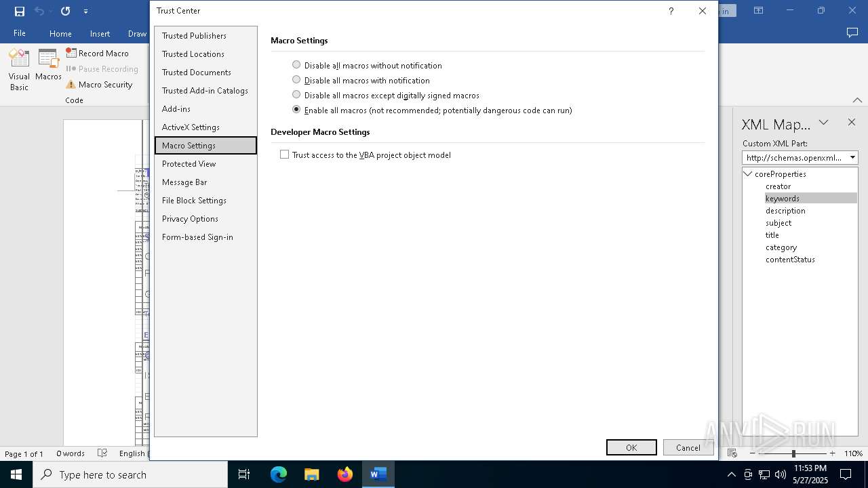The height and width of the screenshot is (488, 868).
Task: Start Record Macro
Action: 98,53
